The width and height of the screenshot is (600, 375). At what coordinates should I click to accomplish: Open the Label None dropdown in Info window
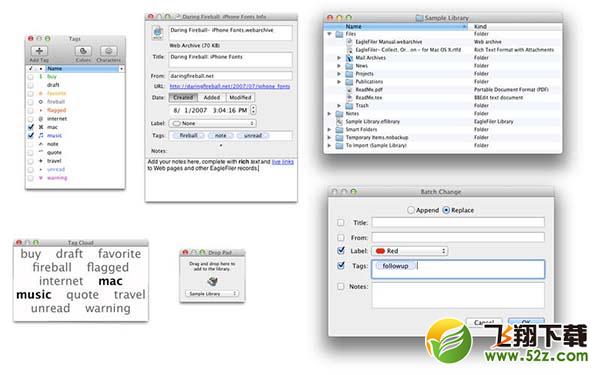pos(212,124)
